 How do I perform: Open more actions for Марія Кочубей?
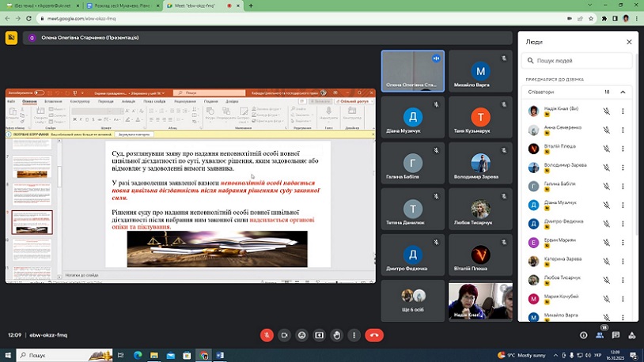[x=623, y=299]
